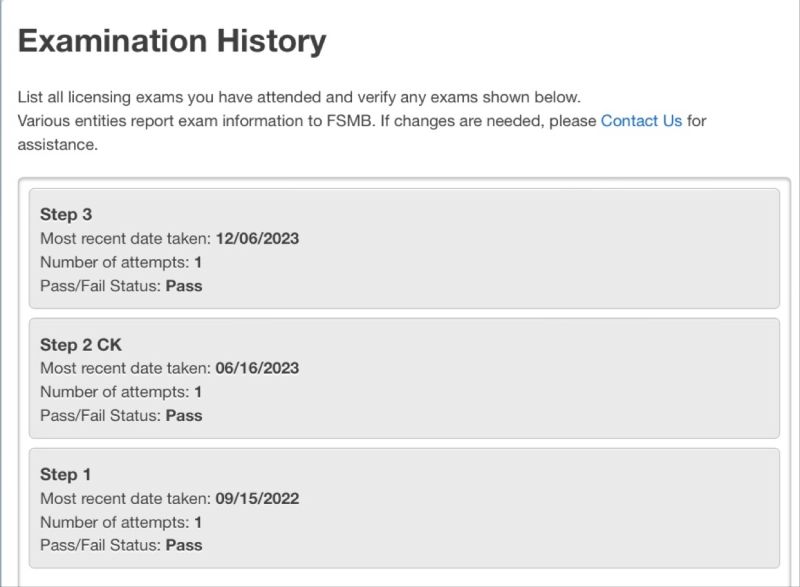Click the word assistance below the instructions
800x587 pixels.
click(x=57, y=145)
